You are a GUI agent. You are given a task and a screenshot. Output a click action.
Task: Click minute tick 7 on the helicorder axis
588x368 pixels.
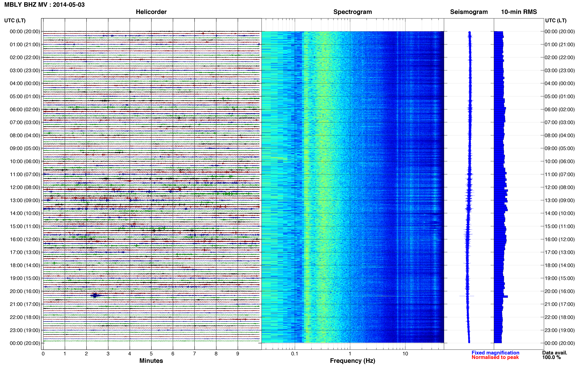tap(195, 354)
